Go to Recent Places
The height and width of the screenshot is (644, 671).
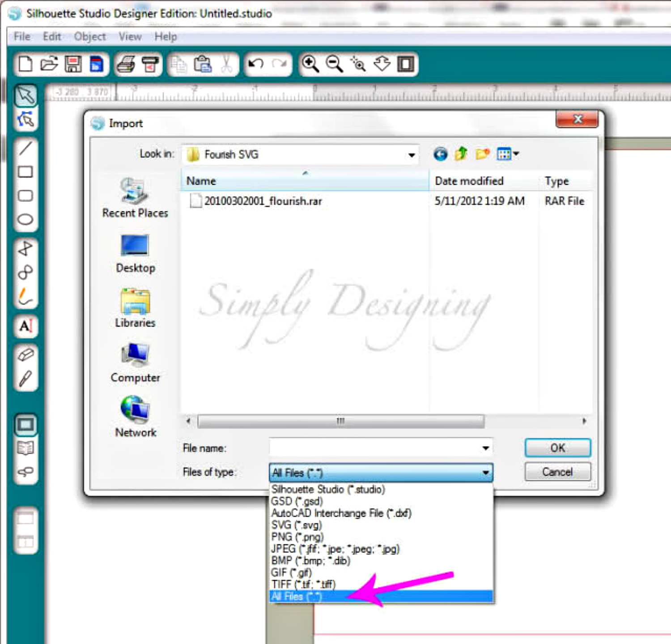135,198
